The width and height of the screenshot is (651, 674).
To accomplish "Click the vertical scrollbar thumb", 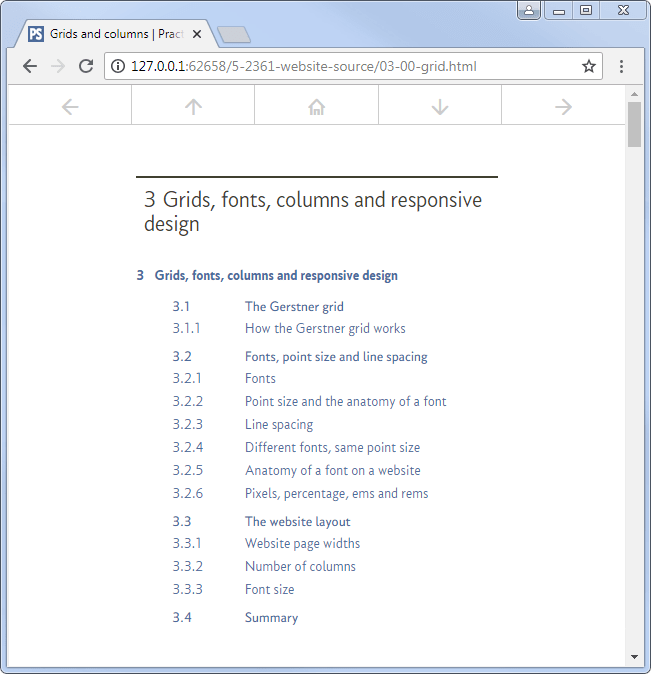I will tap(634, 125).
